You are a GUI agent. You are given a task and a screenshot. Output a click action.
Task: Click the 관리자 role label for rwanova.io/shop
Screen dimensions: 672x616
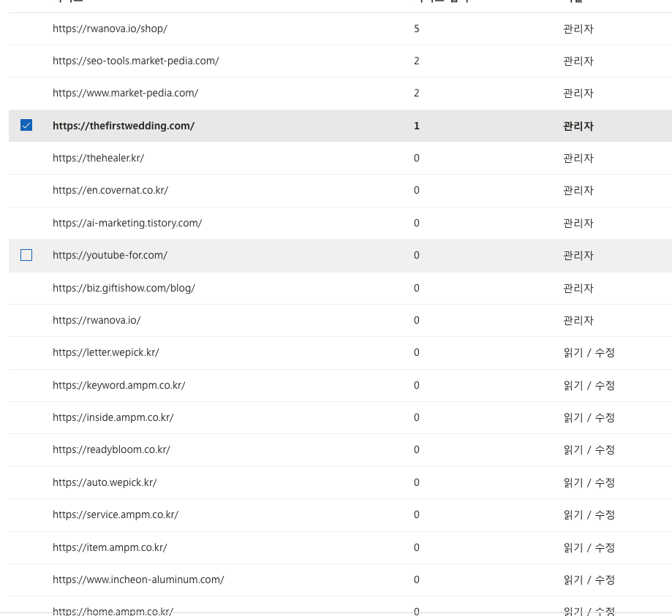[x=578, y=28]
